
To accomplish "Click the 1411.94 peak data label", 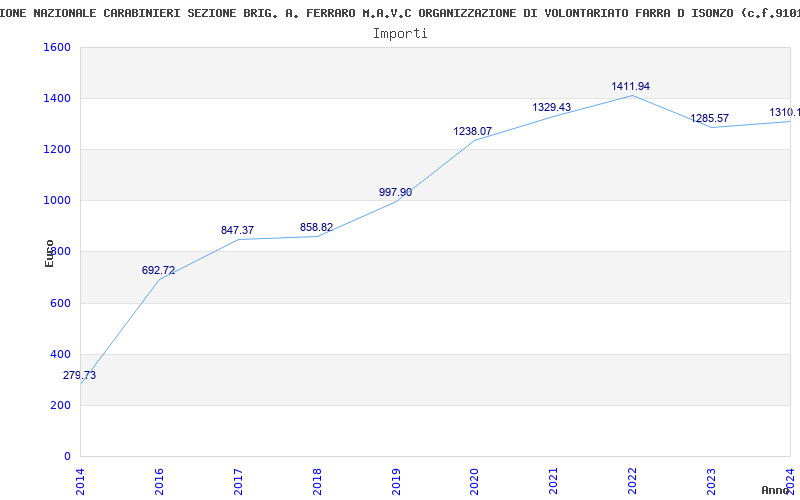I will coord(631,87).
